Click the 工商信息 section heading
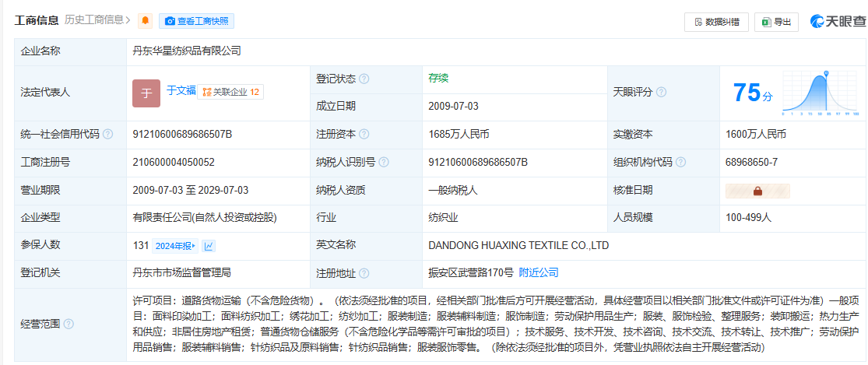Screen dimensions: 868x365 pos(37,20)
